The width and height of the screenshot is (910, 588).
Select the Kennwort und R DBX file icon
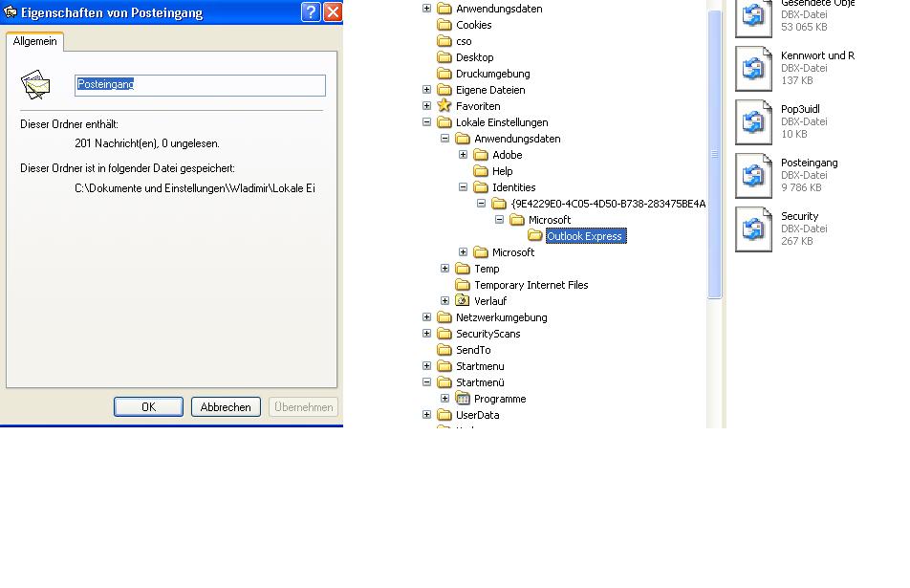(753, 69)
